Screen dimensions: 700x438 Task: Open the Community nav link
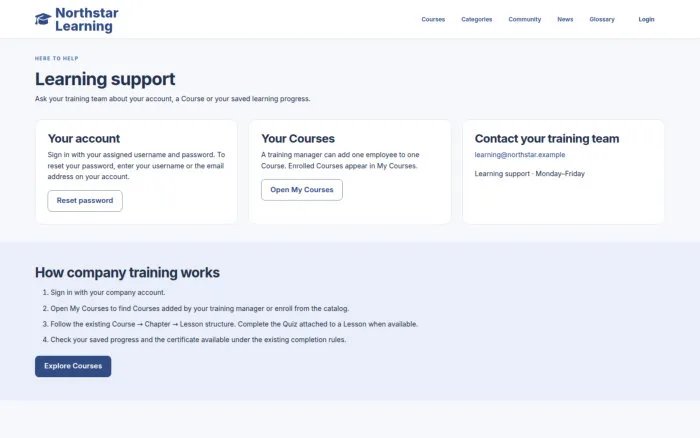pyautogui.click(x=525, y=19)
